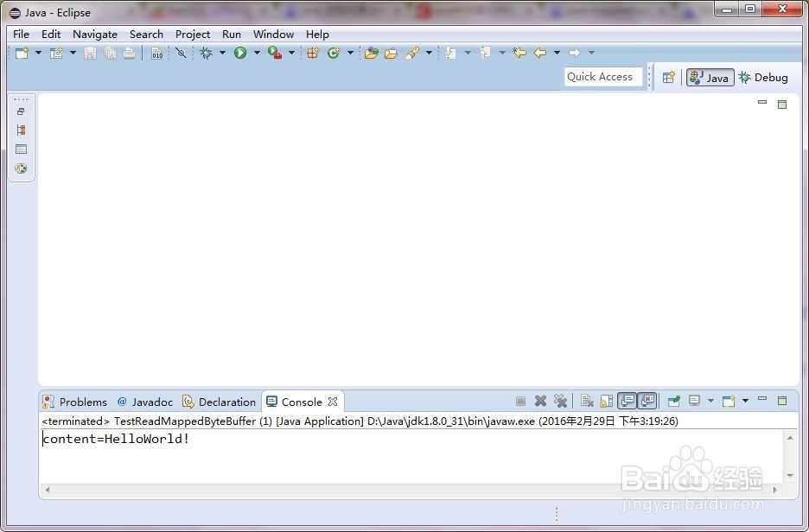Expand the Run launch dropdown arrow
Screen dimensions: 809x532
[x=257, y=53]
